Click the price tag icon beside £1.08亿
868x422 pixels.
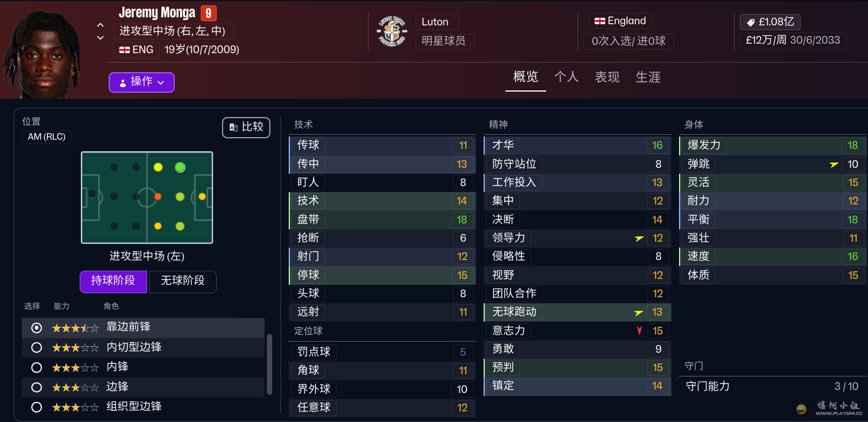[x=750, y=22]
